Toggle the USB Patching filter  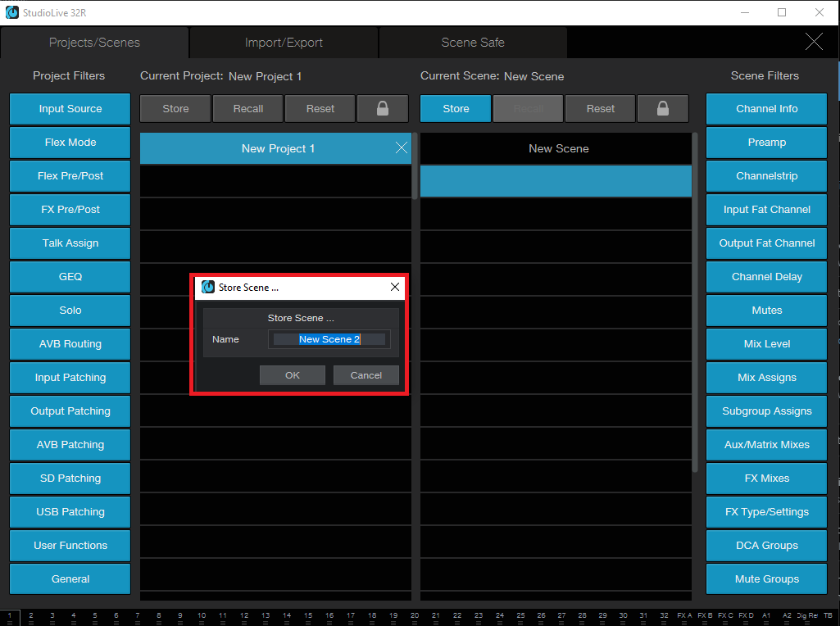pos(70,512)
